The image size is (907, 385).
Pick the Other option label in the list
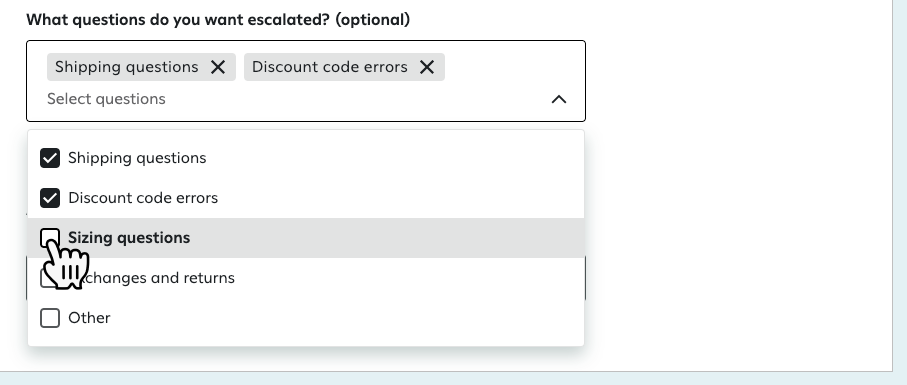click(89, 318)
